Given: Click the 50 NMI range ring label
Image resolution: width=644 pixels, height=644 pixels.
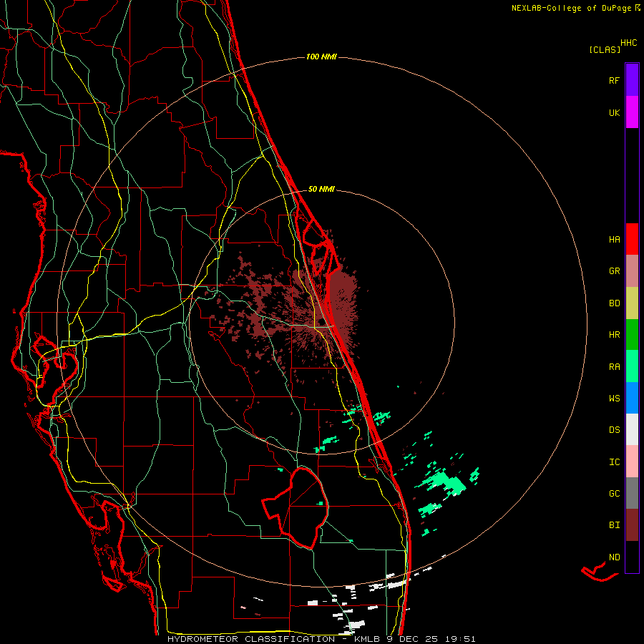Looking at the screenshot, I should point(321,189).
